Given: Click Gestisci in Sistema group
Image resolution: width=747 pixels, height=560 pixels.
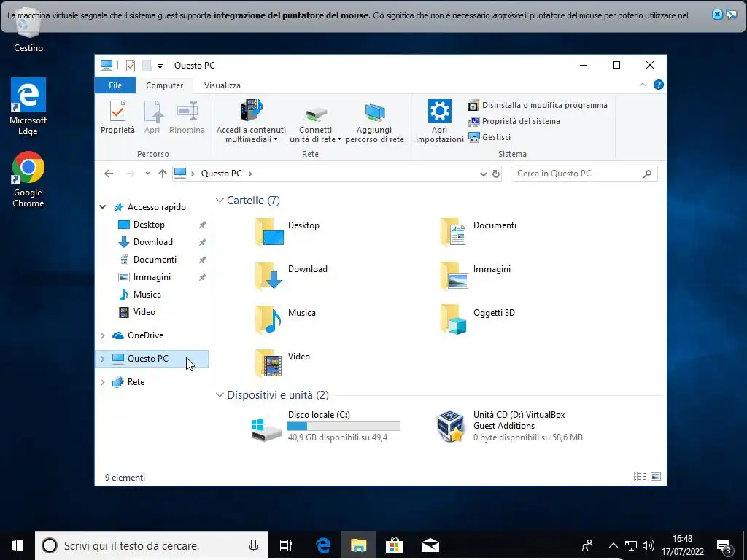Looking at the screenshot, I should coord(489,137).
